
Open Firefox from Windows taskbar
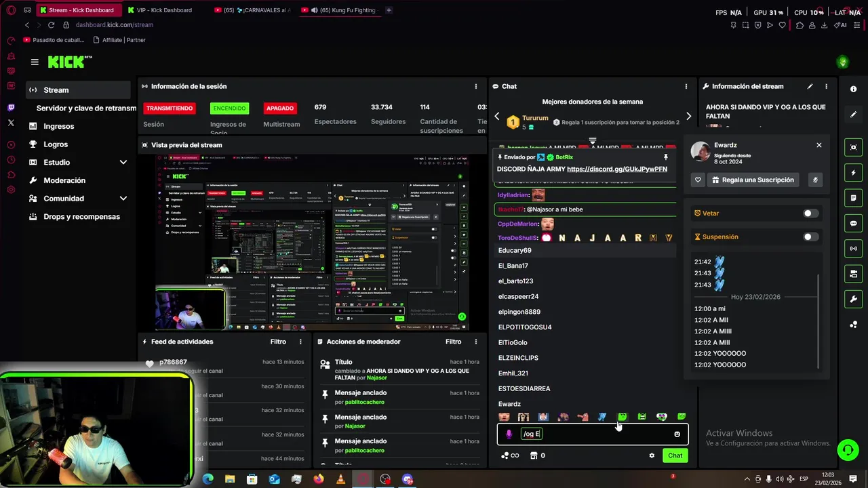[x=319, y=479]
